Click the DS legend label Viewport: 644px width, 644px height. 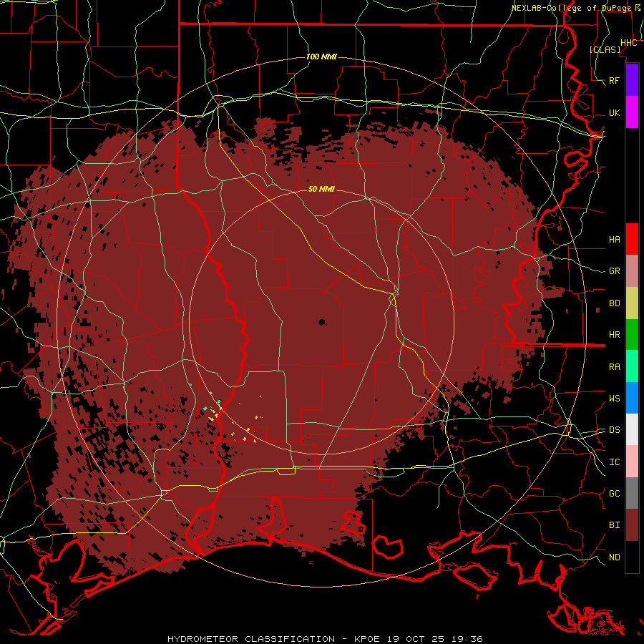click(x=614, y=429)
